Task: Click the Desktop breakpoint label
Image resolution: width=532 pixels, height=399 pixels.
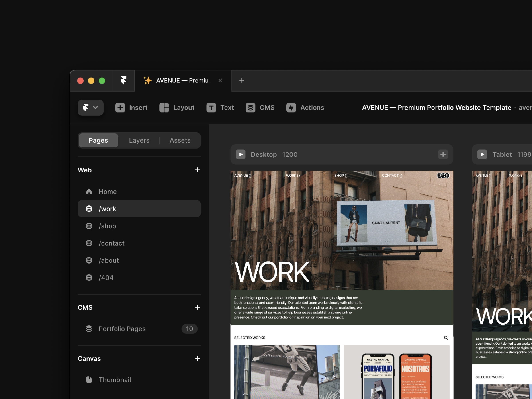Action: tap(264, 155)
